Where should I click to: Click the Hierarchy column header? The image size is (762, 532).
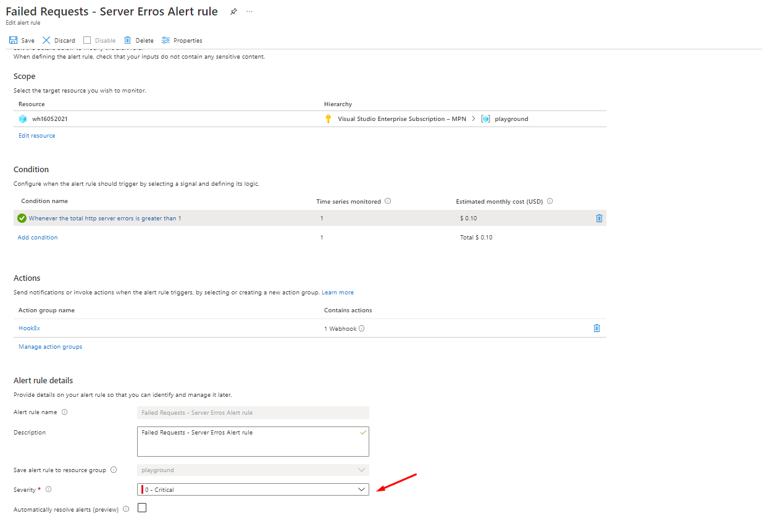[338, 104]
